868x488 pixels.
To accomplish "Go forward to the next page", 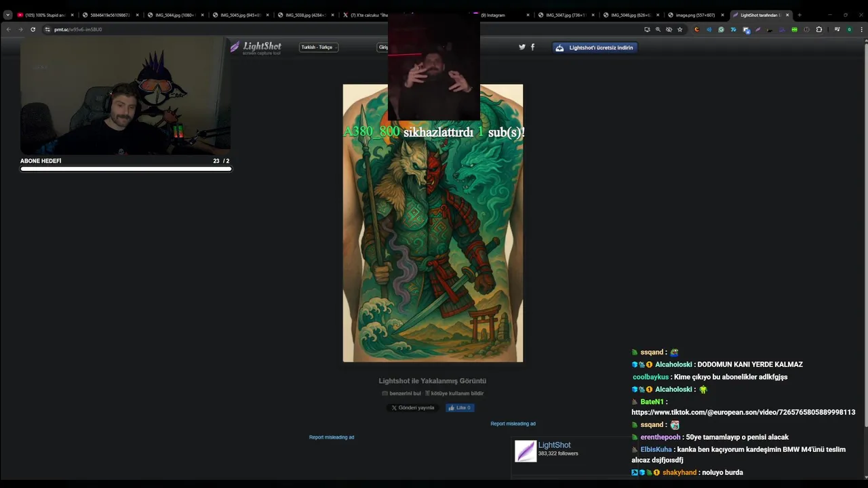I will point(20,29).
